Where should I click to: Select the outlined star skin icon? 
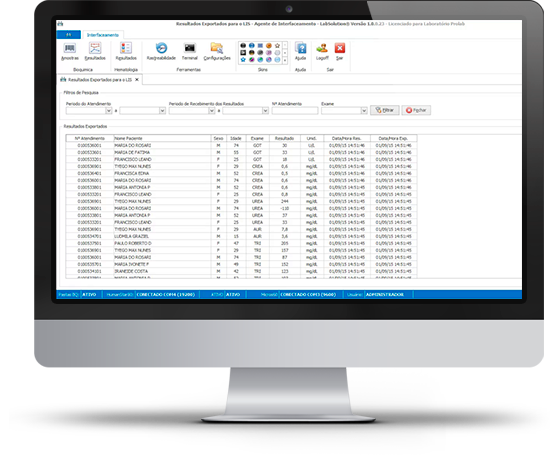coord(277,45)
